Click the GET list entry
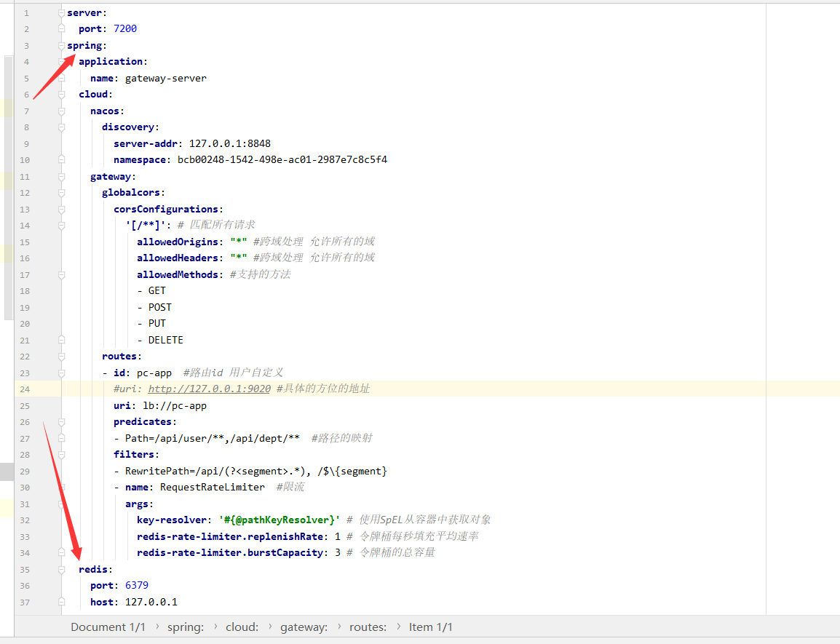 (x=157, y=290)
